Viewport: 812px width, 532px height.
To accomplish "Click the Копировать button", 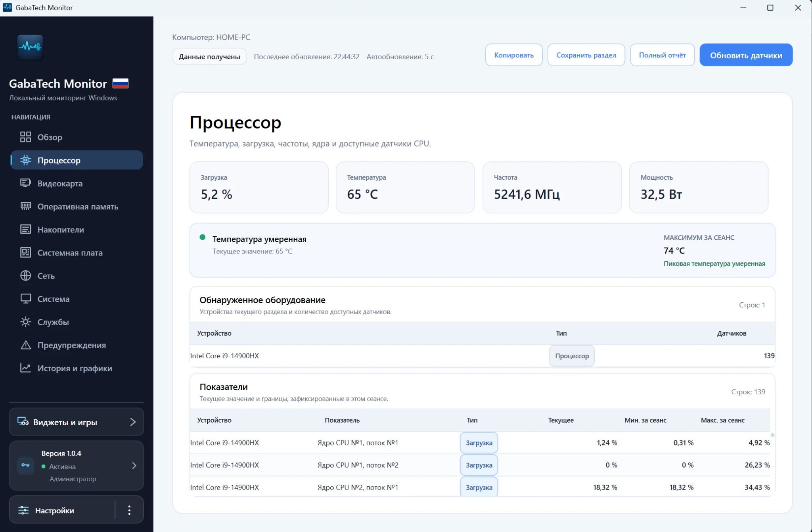I will coord(513,55).
